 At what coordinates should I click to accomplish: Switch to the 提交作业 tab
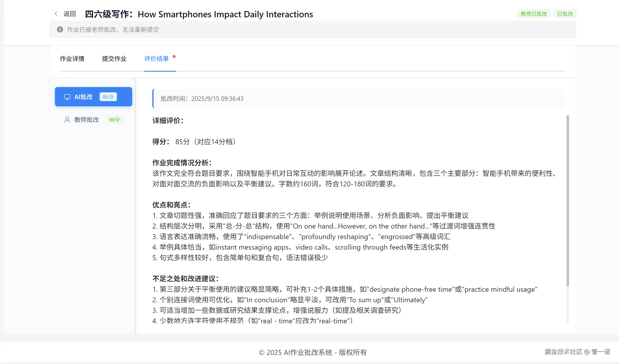coord(114,59)
